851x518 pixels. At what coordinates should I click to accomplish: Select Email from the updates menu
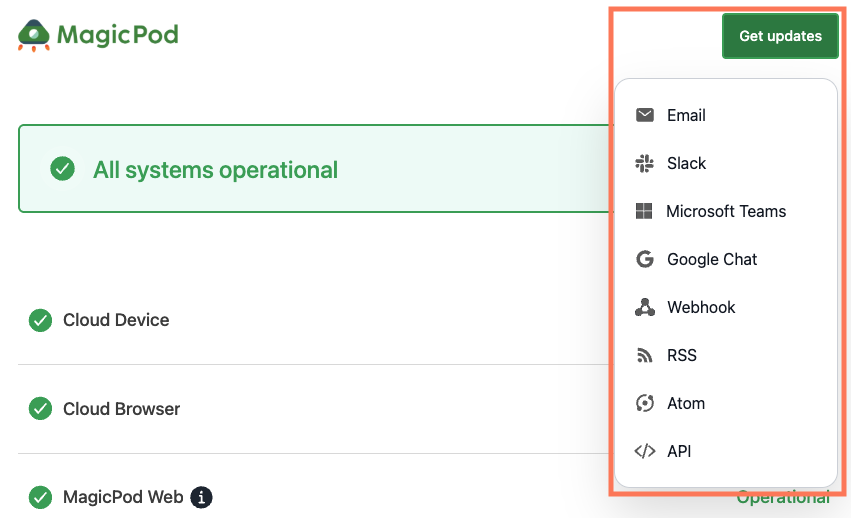tap(726, 115)
